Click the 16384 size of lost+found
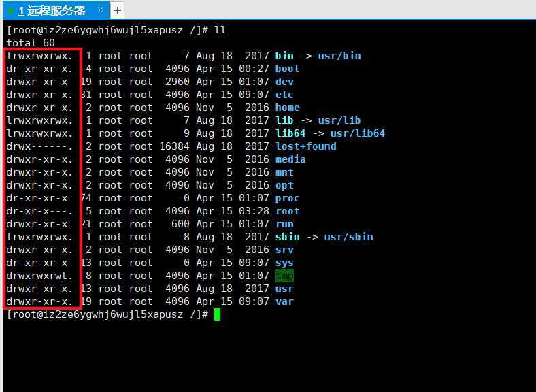Image resolution: width=536 pixels, height=392 pixels. tap(174, 146)
